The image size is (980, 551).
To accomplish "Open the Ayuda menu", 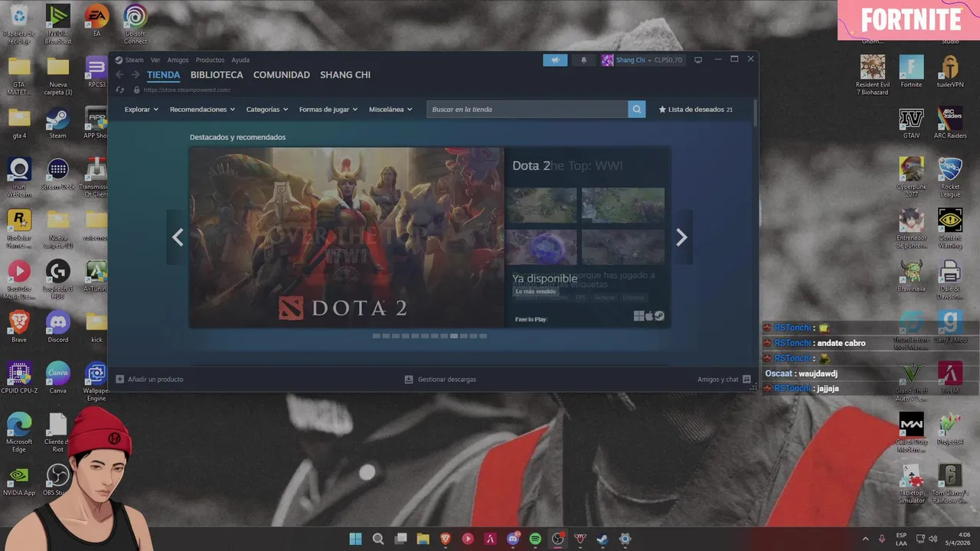I will coord(240,60).
